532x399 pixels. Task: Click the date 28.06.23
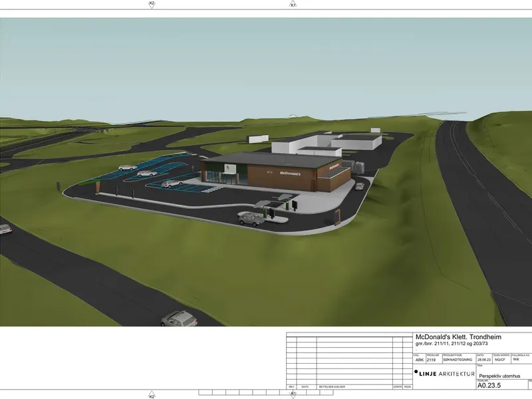click(x=484, y=360)
